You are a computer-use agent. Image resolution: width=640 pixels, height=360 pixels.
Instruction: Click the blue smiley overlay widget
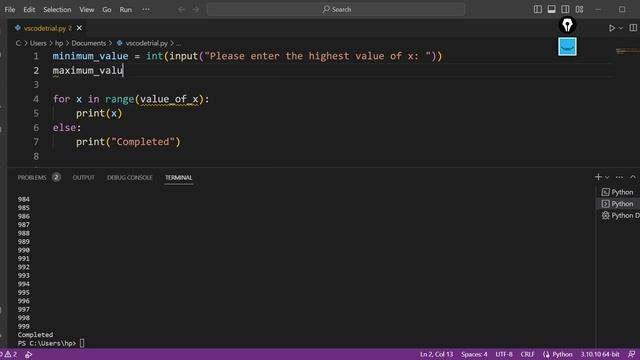pyautogui.click(x=567, y=47)
